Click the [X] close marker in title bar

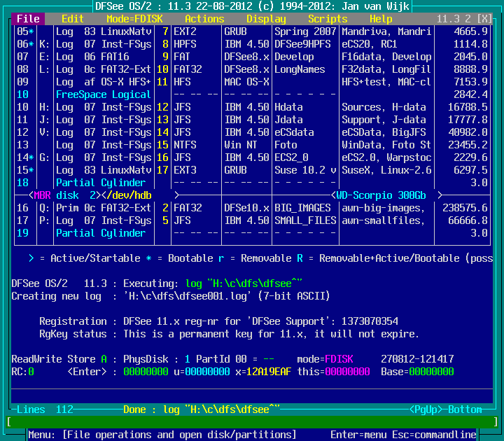[484, 19]
